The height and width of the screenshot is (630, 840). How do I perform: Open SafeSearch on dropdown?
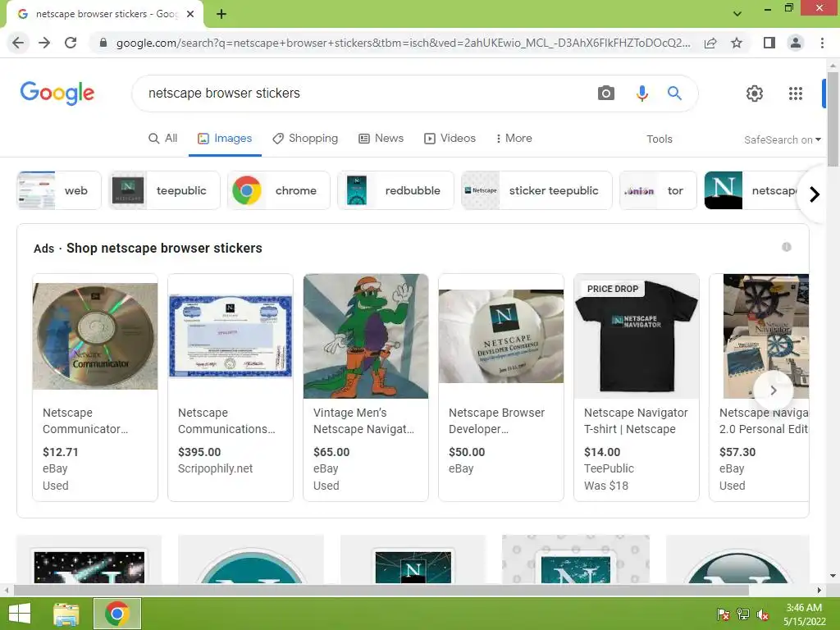(782, 139)
